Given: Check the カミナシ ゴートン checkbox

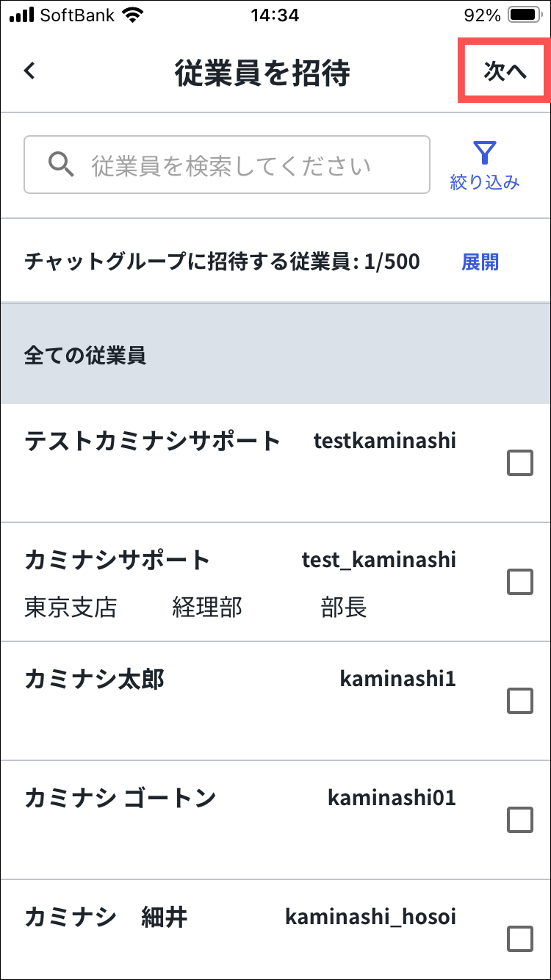Looking at the screenshot, I should pyautogui.click(x=520, y=820).
